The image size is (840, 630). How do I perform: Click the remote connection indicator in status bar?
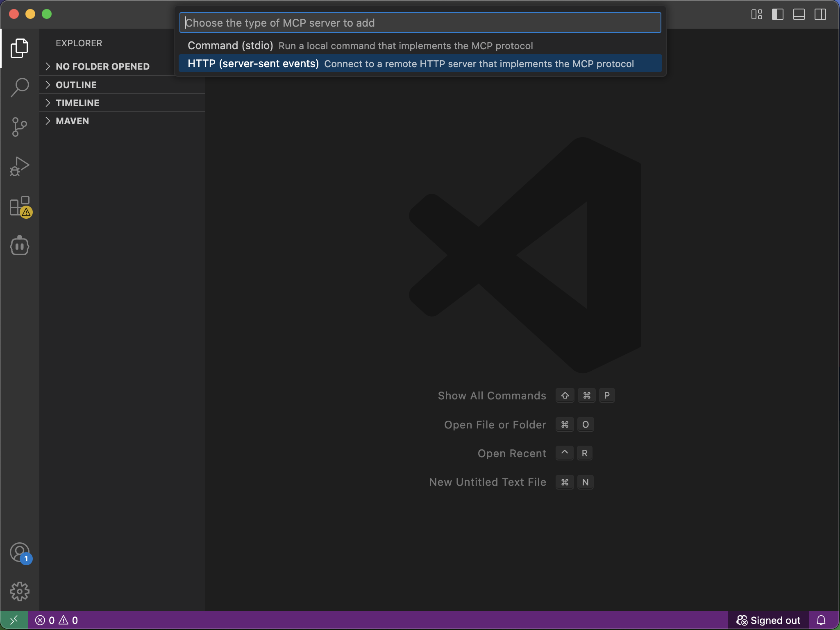[x=13, y=620]
